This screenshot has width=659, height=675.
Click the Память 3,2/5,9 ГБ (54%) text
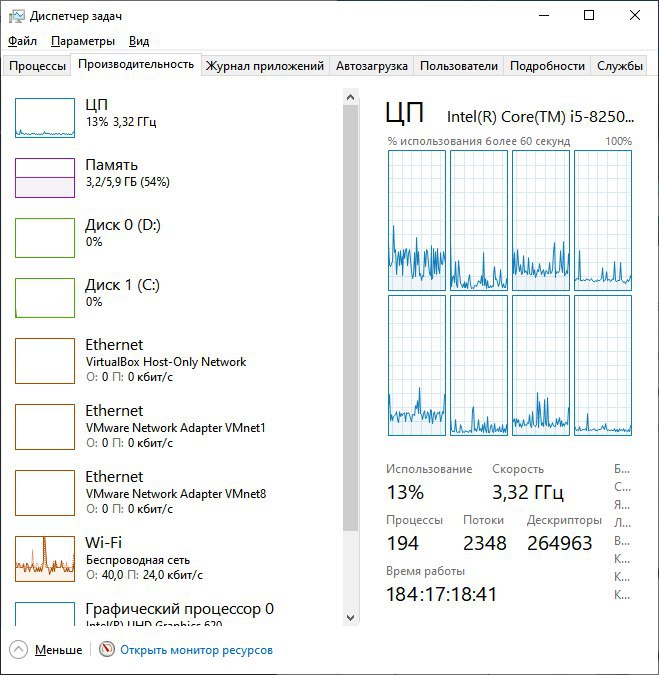pyautogui.click(x=127, y=182)
